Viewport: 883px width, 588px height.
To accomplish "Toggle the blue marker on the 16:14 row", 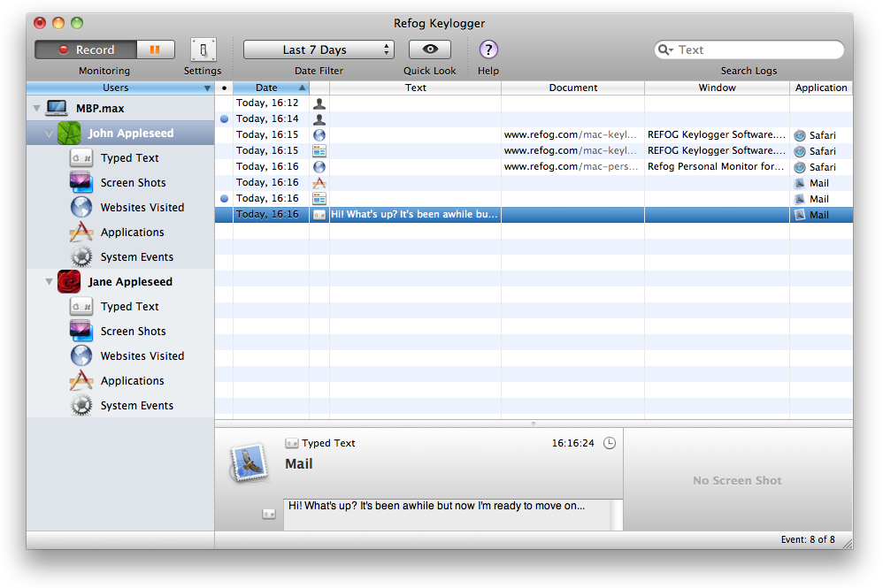I will (224, 118).
